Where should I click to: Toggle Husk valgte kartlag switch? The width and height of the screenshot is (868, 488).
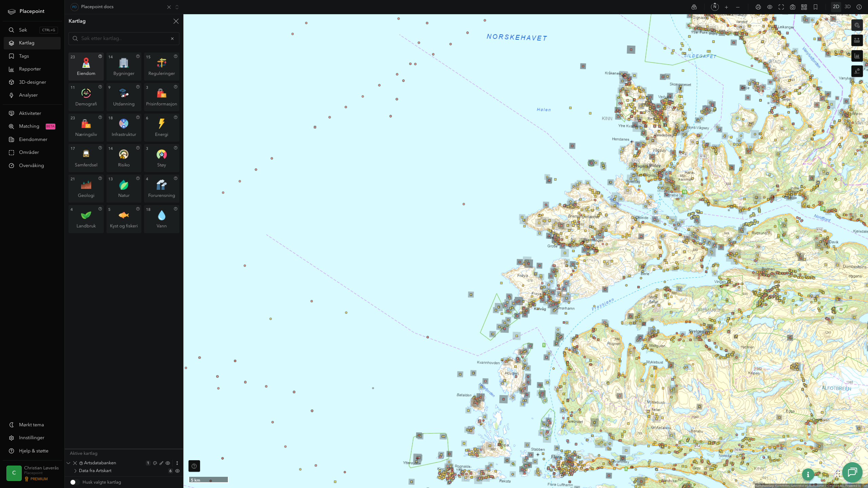75,482
